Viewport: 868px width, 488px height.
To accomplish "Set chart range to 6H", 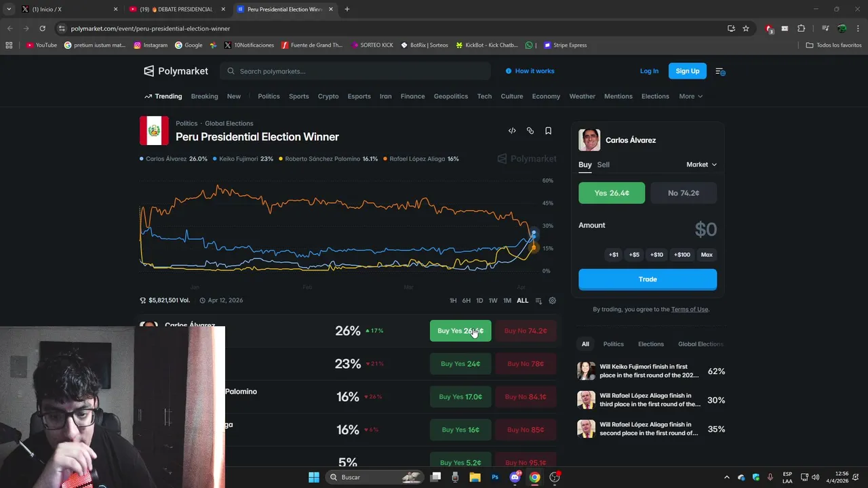I will tap(467, 300).
